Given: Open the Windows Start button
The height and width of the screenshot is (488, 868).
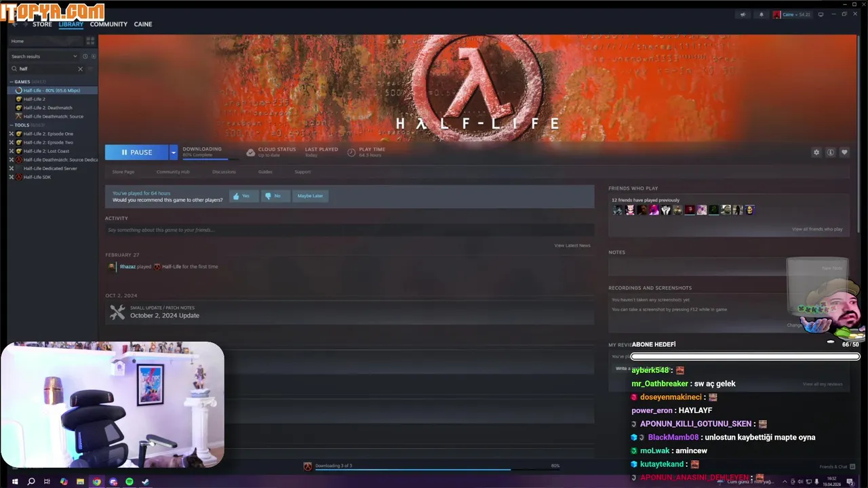Looking at the screenshot, I should pos(14,482).
